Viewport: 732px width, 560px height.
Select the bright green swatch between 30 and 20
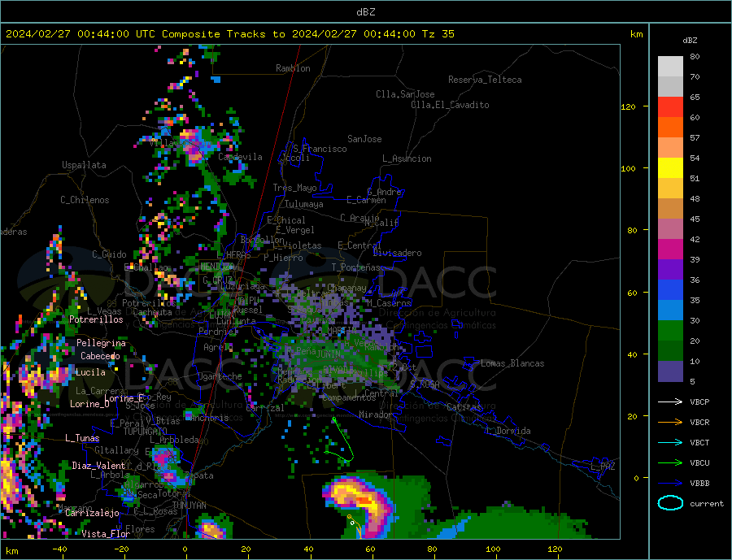tap(670, 331)
